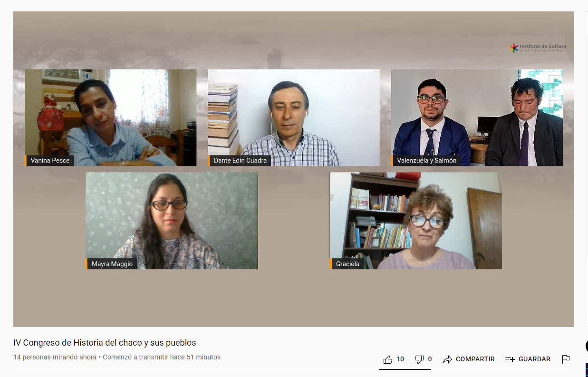Click the Dante Edin Cuadra name label

click(x=240, y=161)
